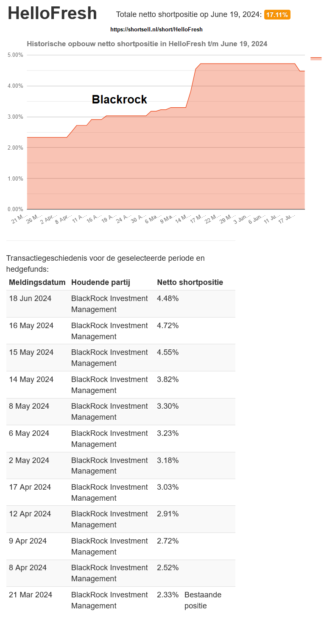Screen dimensions: 324x644
Task: Click the Houdende partij column header
Action: tap(101, 282)
